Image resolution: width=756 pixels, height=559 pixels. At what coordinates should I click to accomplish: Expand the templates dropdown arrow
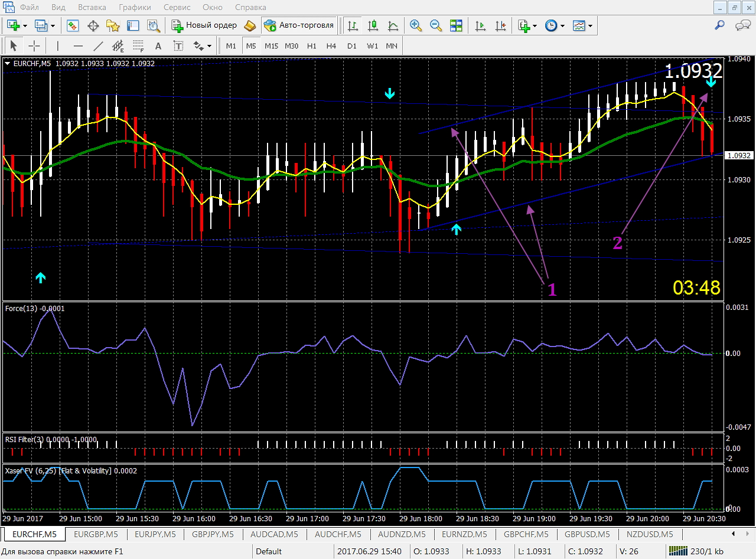point(589,25)
